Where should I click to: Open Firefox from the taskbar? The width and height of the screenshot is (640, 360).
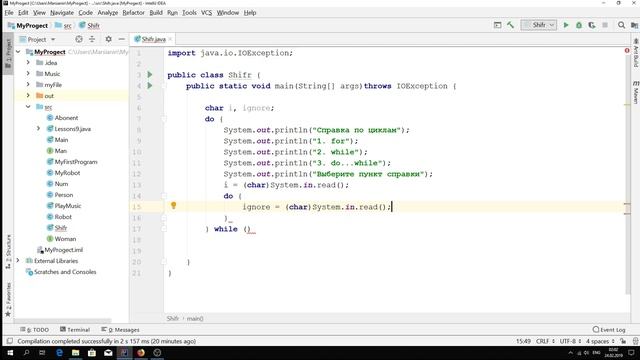point(141,353)
